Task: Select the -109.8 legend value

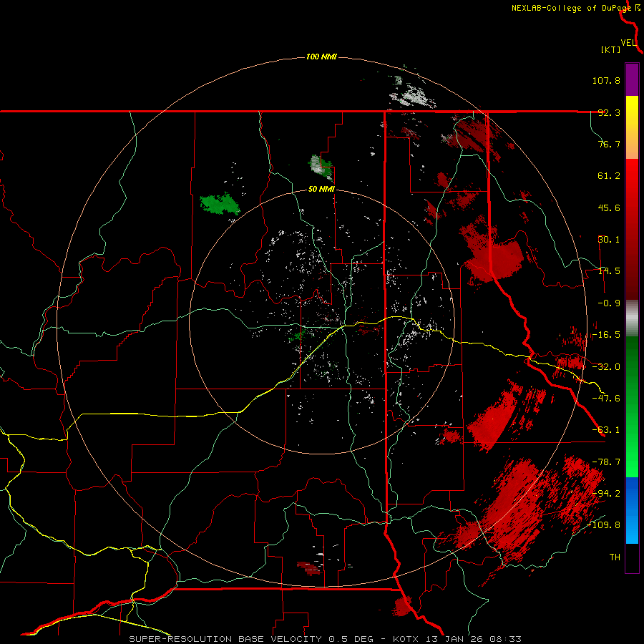Action: pos(603,525)
